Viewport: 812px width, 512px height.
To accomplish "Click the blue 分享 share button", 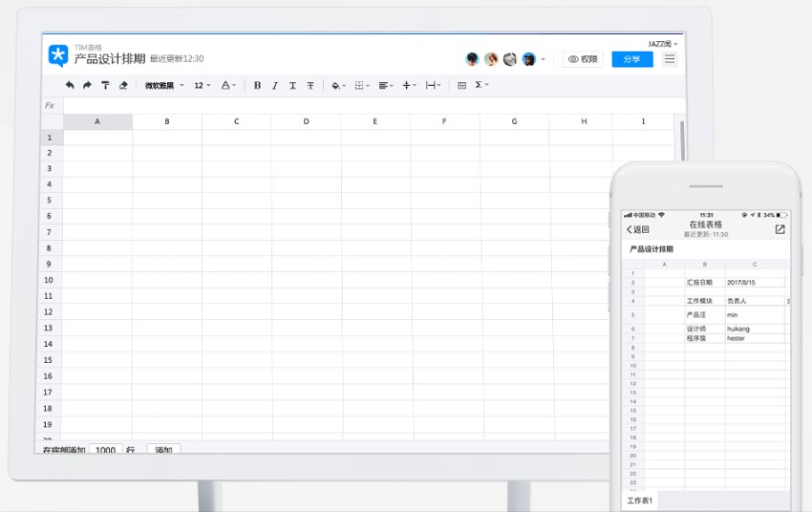I will tap(632, 59).
